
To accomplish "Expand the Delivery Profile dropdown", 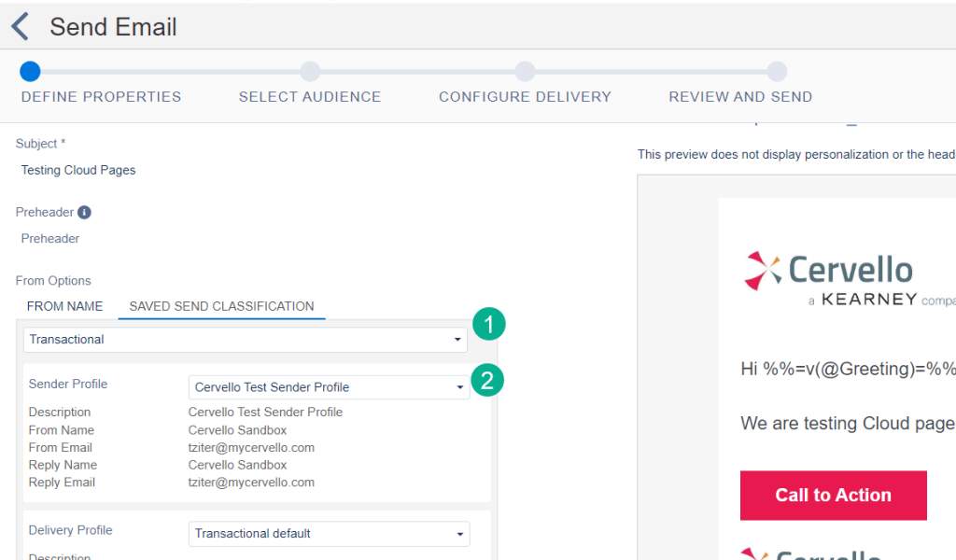I will pos(329,534).
